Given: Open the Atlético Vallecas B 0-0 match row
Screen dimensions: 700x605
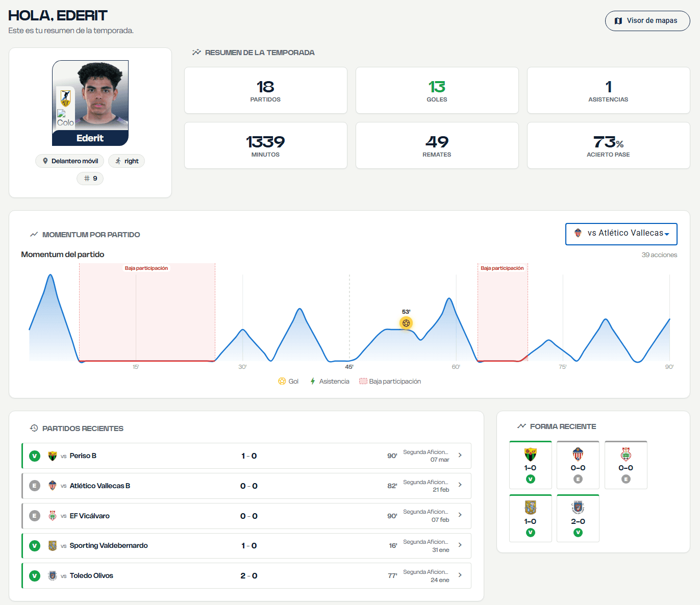Looking at the screenshot, I should tap(246, 486).
